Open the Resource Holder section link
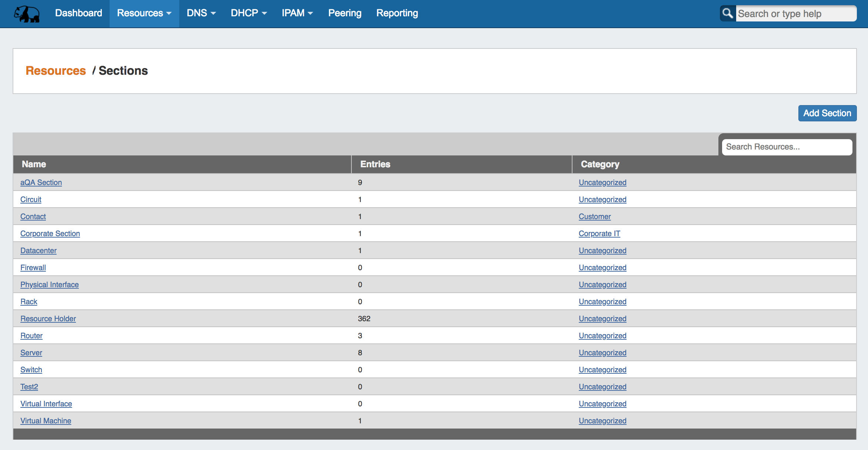This screenshot has width=868, height=450. [x=48, y=319]
